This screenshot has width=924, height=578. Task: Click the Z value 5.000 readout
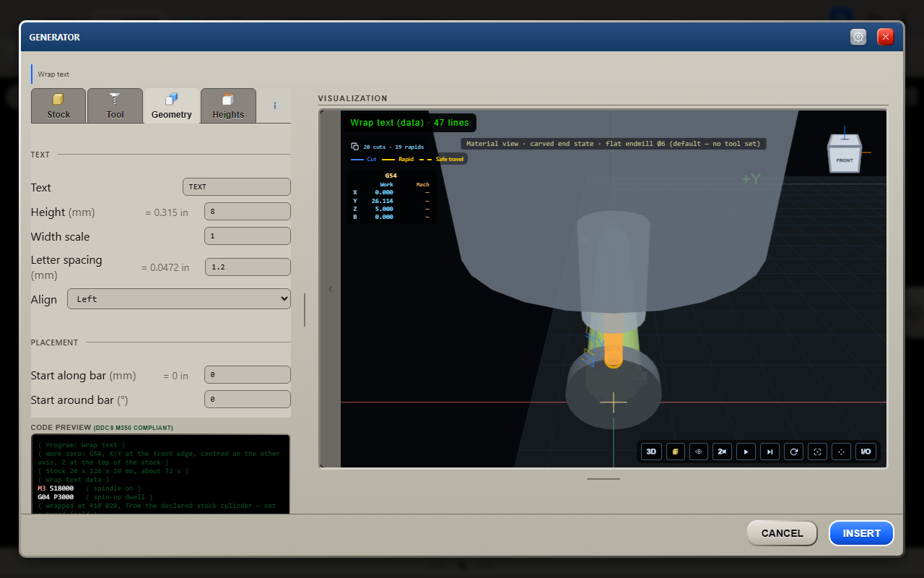click(384, 209)
